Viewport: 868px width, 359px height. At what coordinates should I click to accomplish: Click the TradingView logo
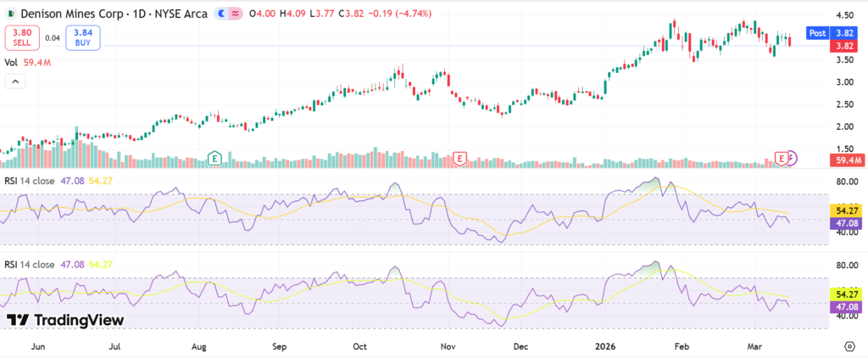point(65,320)
